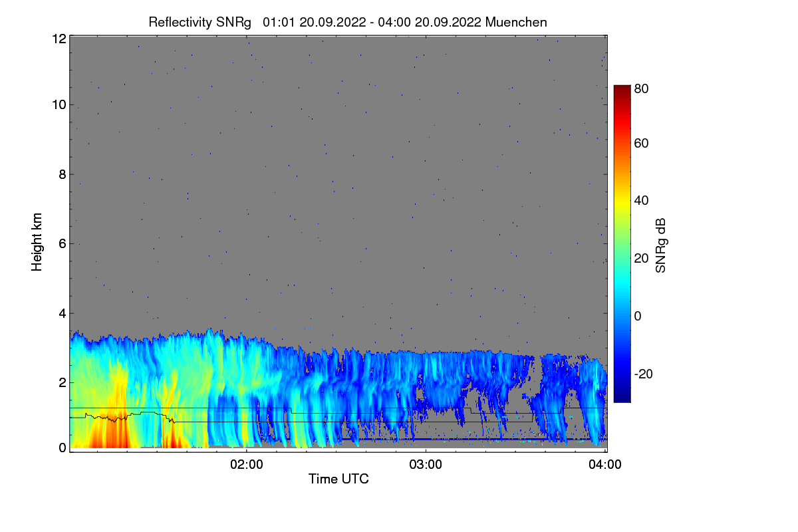Select the date range text in the title
This screenshot has width=798, height=532.
coord(373,22)
